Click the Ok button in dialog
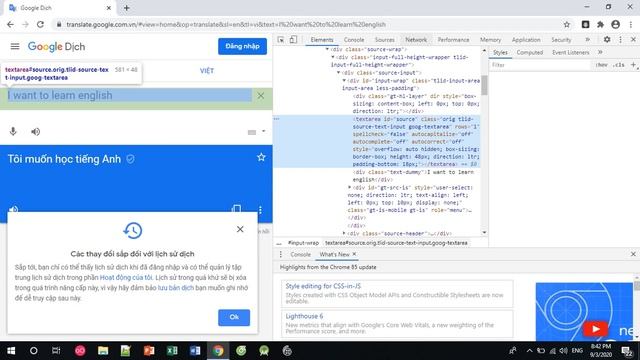 pos(234,317)
